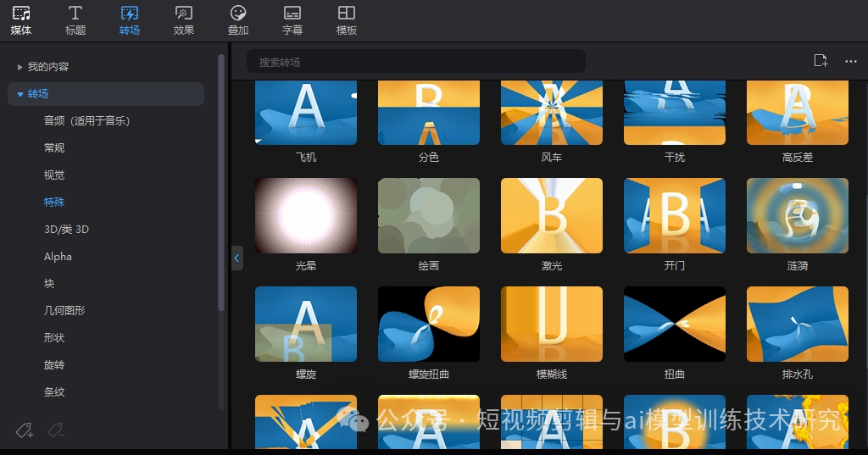The height and width of the screenshot is (455, 868).
Task: Click the 排水孔 label text
Action: (x=797, y=375)
